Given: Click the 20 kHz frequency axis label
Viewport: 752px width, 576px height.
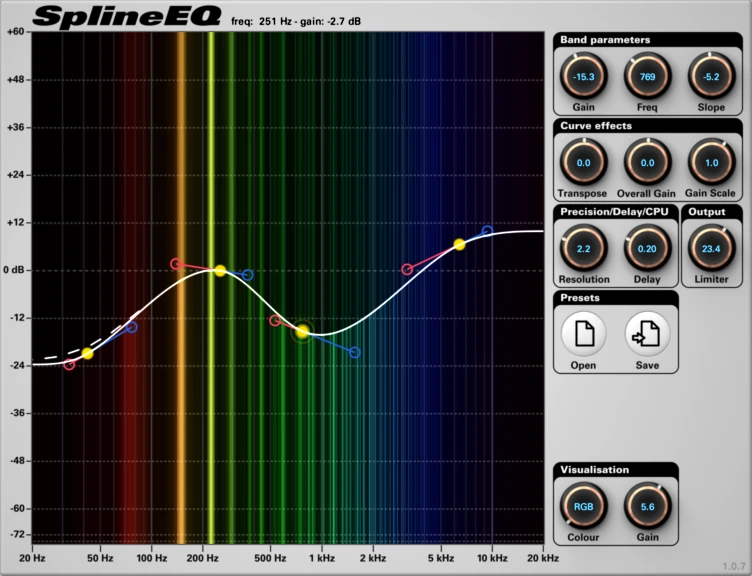Looking at the screenshot, I should point(543,558).
